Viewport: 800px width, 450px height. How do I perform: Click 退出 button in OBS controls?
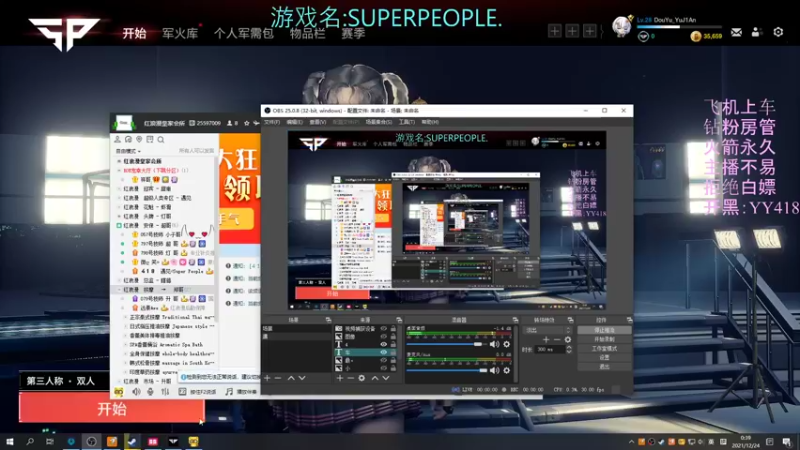click(x=604, y=367)
